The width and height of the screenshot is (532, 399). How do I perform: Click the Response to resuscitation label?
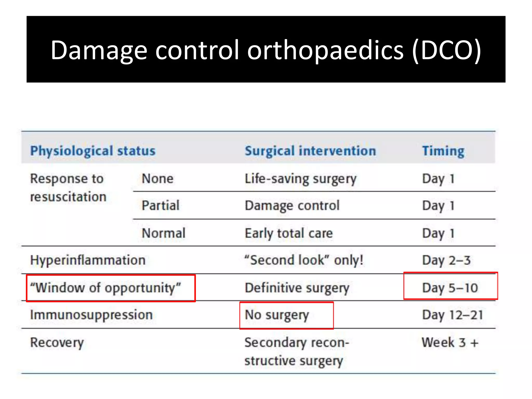click(68, 188)
